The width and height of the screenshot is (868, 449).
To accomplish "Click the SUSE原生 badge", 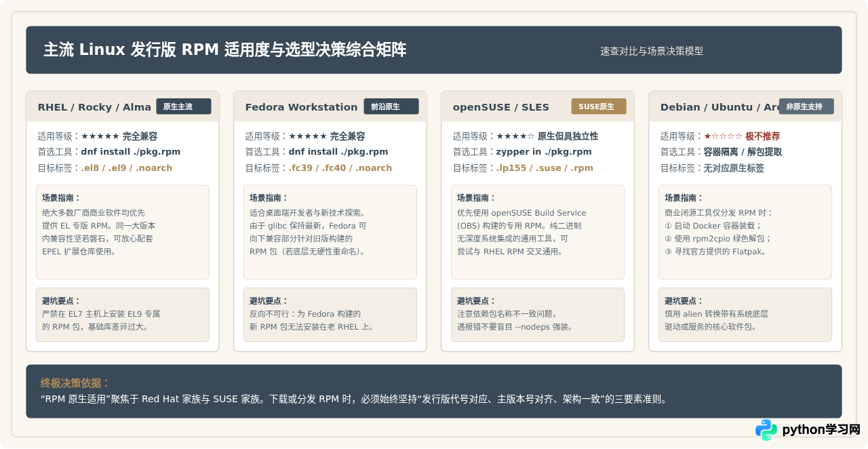I will tap(599, 106).
